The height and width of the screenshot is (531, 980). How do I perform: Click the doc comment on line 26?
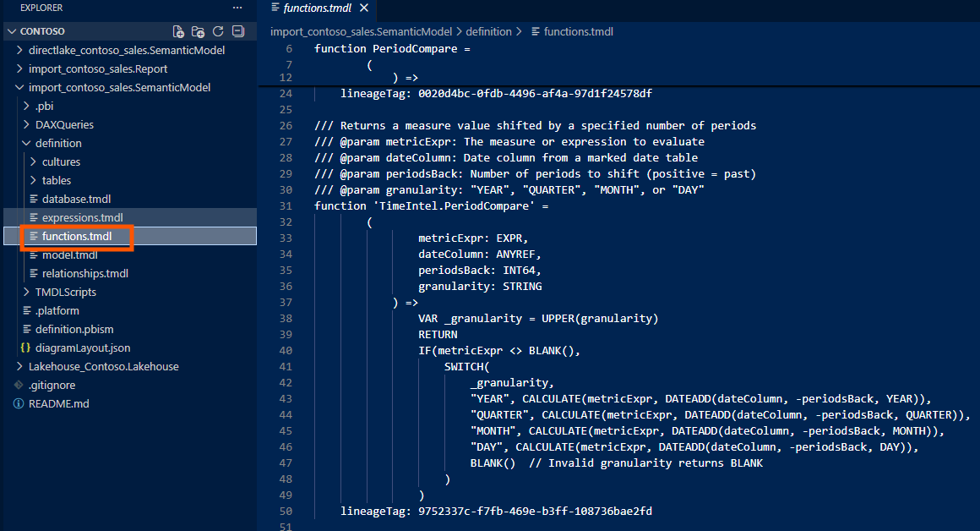(x=535, y=126)
